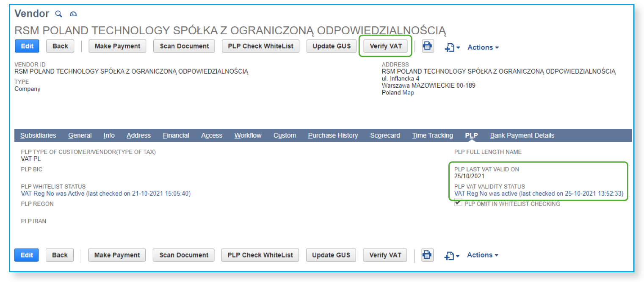
Task: Click the bottom Update GUS button
Action: pyautogui.click(x=331, y=255)
